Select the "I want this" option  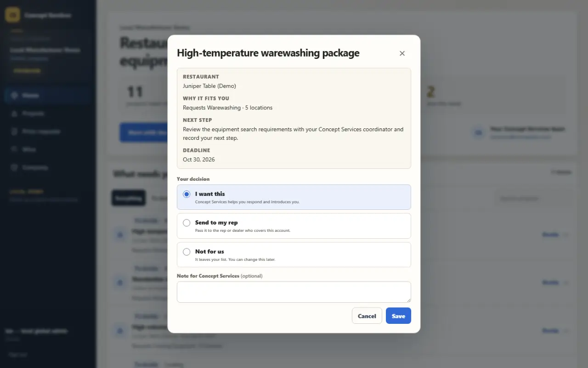[294, 197]
